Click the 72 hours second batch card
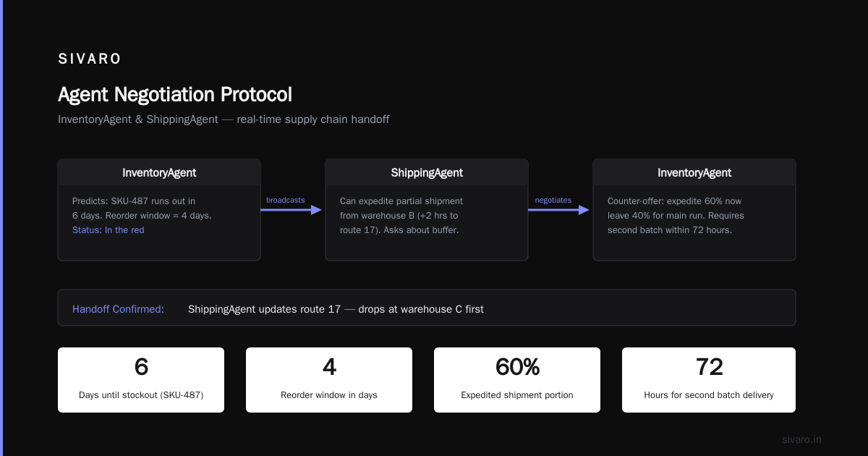Screen dimensions: 868x456 [709, 380]
